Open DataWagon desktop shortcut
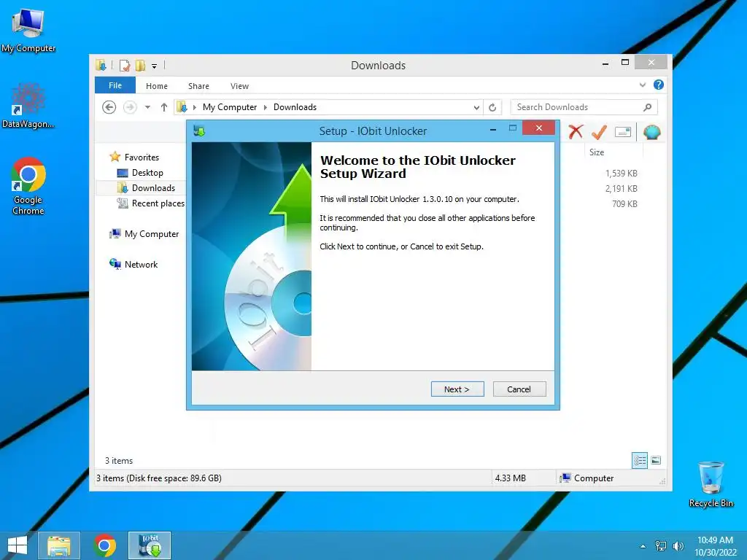This screenshot has width=747, height=560. 28,106
